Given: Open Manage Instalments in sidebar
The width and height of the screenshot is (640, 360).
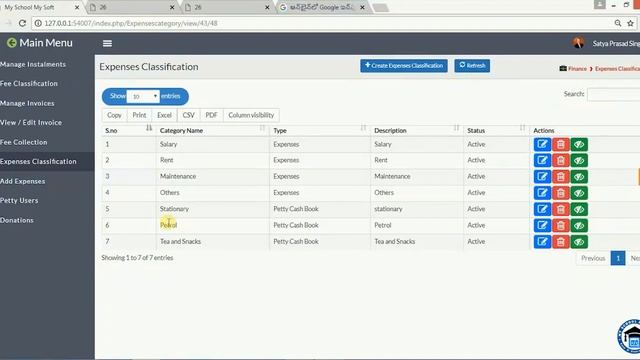Looking at the screenshot, I should tap(33, 64).
